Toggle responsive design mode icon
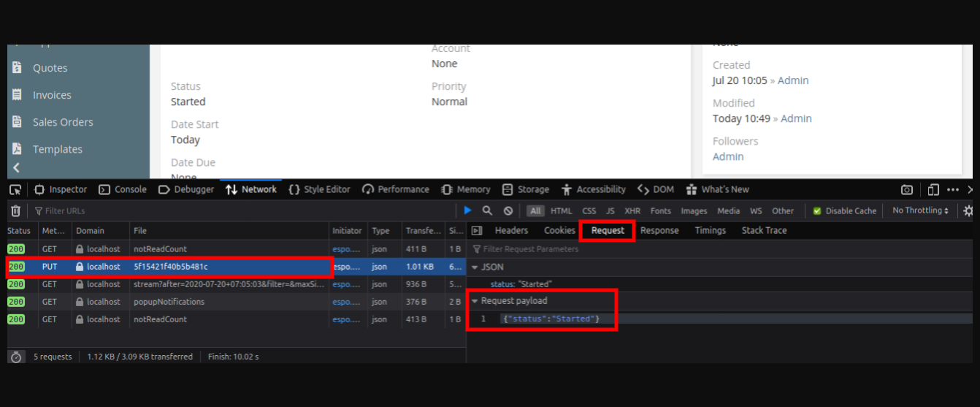The image size is (980, 407). (x=933, y=190)
